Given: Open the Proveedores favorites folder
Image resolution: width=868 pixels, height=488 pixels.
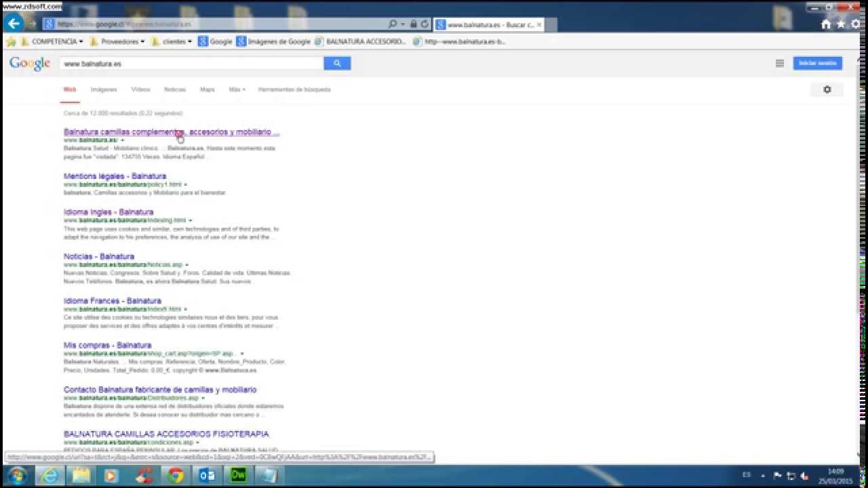Looking at the screenshot, I should coord(117,41).
